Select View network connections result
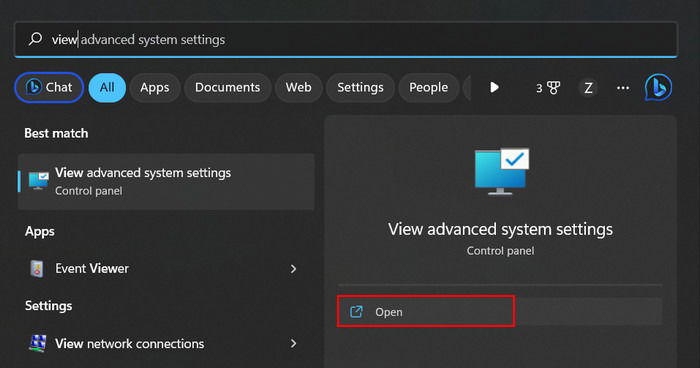This screenshot has width=700, height=368. [166, 343]
